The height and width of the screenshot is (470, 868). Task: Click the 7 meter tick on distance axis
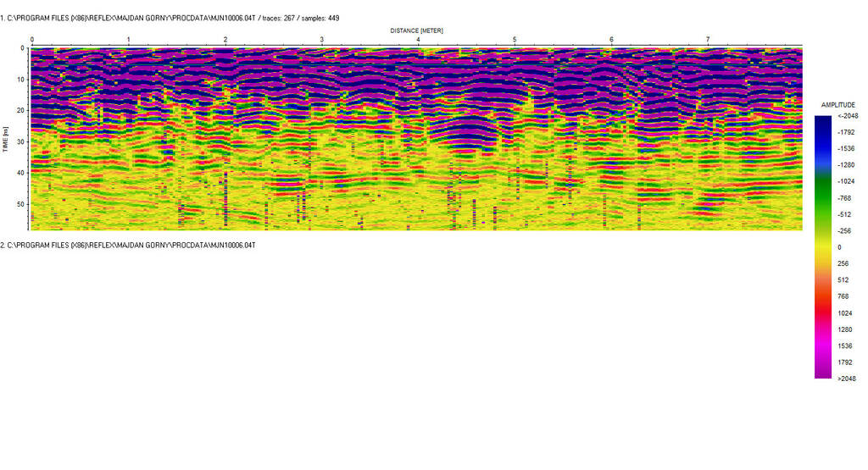point(708,40)
